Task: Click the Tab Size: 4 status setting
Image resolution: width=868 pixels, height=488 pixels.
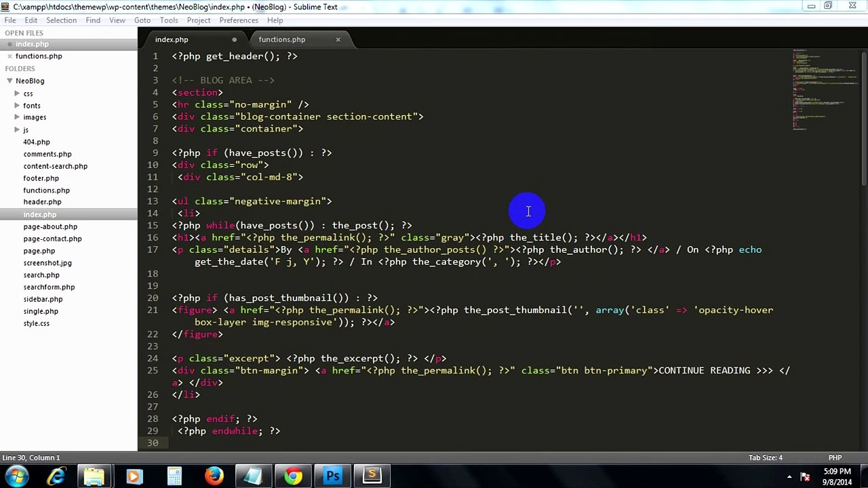Action: [x=766, y=457]
